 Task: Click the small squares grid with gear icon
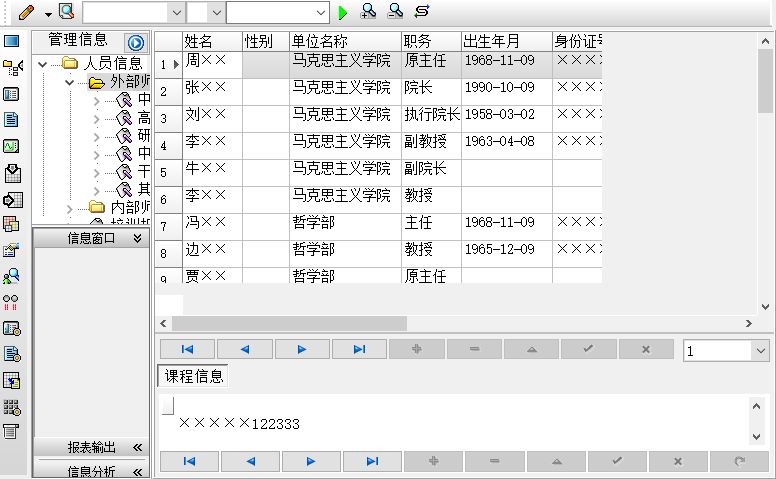[x=12, y=407]
